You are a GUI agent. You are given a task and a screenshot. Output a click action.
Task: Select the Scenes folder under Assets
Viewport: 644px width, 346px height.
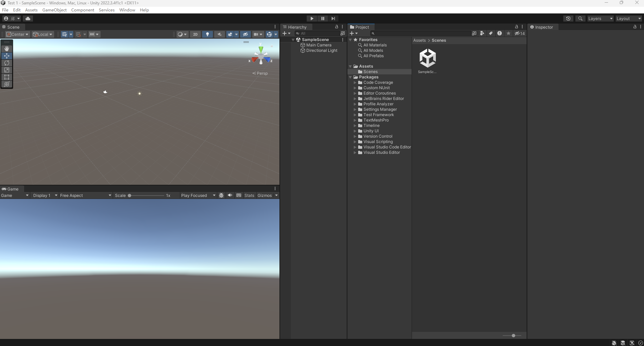point(379,72)
